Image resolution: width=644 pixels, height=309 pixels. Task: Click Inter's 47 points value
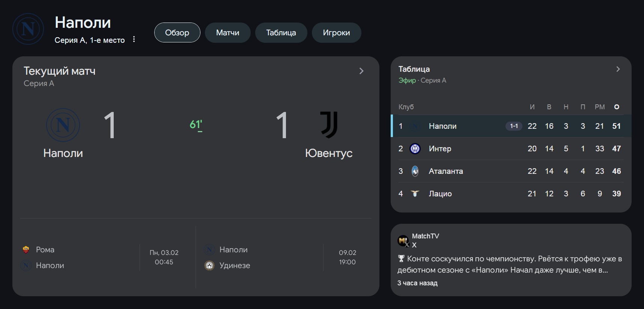tap(617, 149)
